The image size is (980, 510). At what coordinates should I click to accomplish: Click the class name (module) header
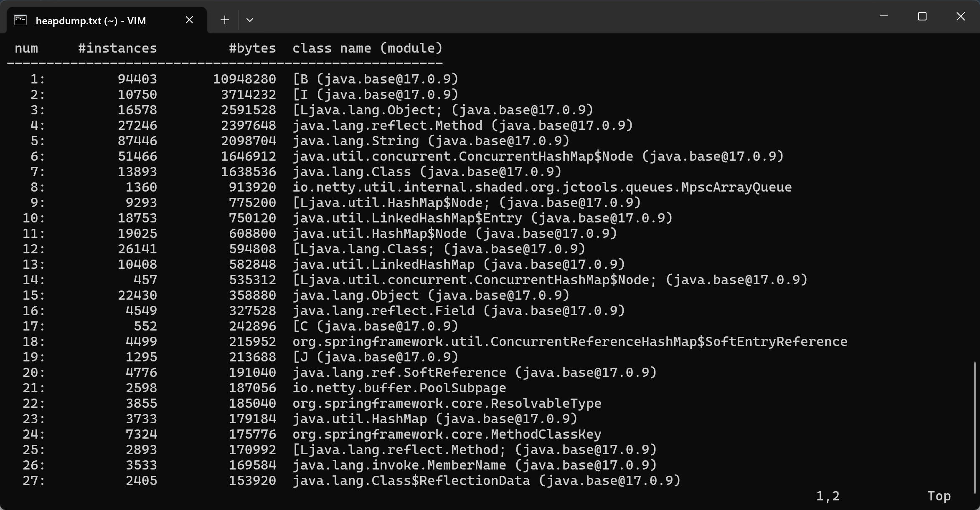[367, 48]
